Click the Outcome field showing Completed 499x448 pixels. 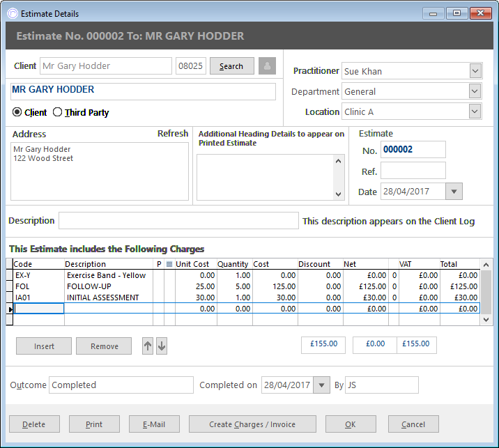[x=121, y=385]
